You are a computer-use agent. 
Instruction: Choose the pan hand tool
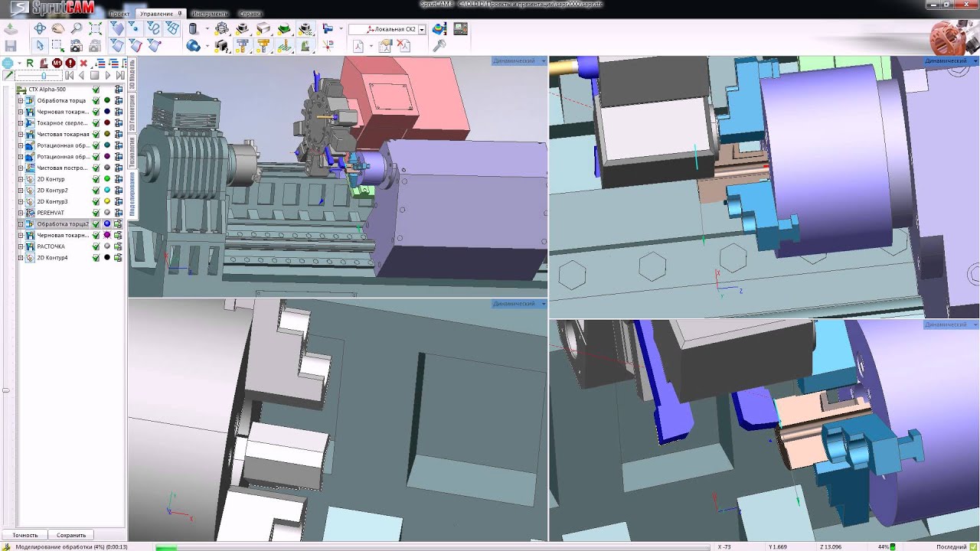pyautogui.click(x=58, y=28)
